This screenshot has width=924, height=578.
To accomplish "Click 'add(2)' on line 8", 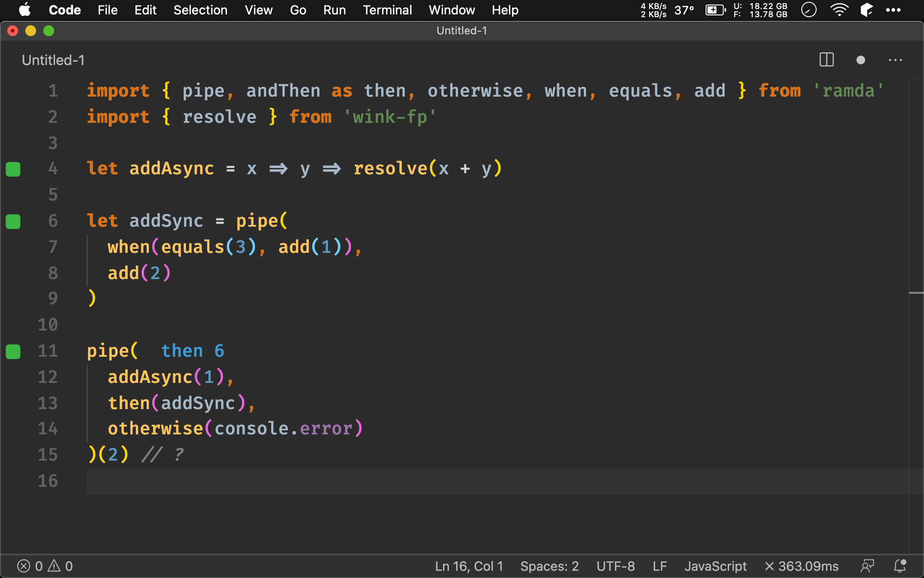I will pos(139,273).
